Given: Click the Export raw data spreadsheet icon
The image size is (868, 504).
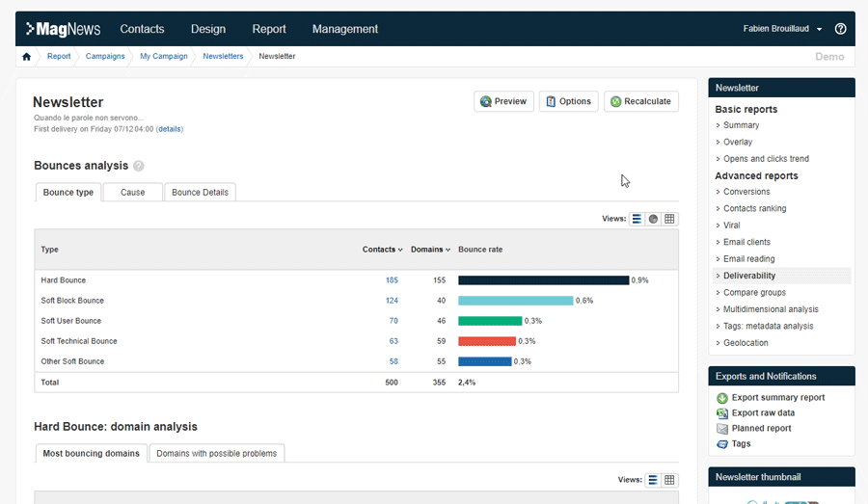Looking at the screenshot, I should click(722, 413).
